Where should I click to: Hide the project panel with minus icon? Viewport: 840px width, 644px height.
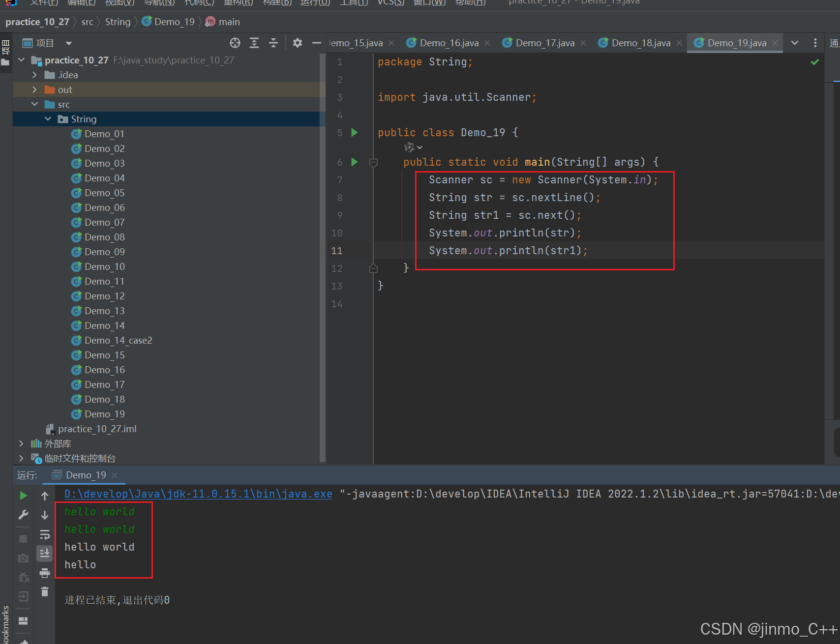[316, 43]
